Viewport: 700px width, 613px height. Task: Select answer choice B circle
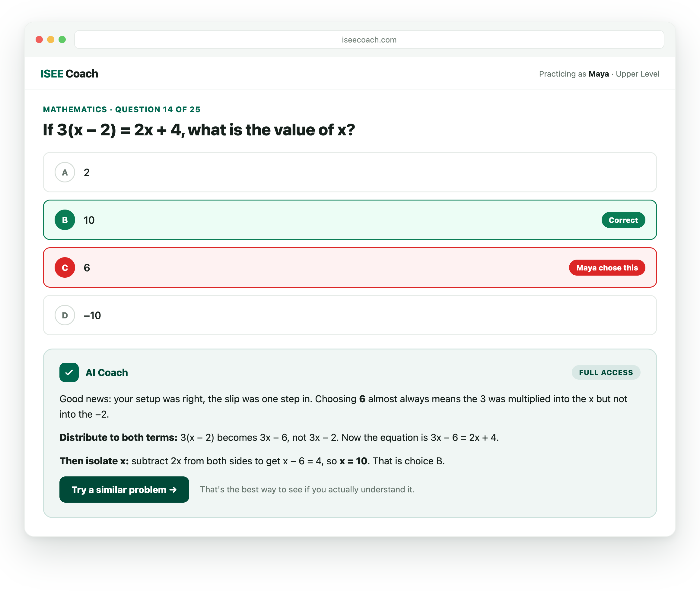(65, 220)
